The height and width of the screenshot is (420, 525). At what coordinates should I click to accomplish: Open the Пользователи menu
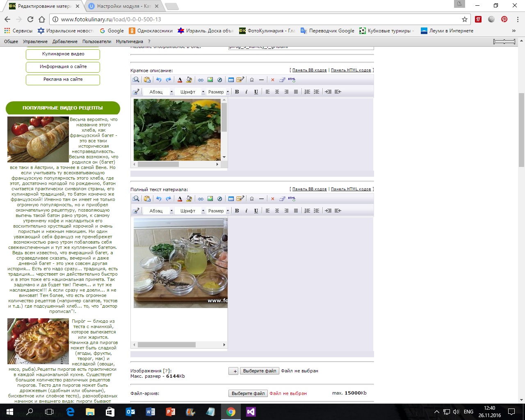(x=97, y=41)
